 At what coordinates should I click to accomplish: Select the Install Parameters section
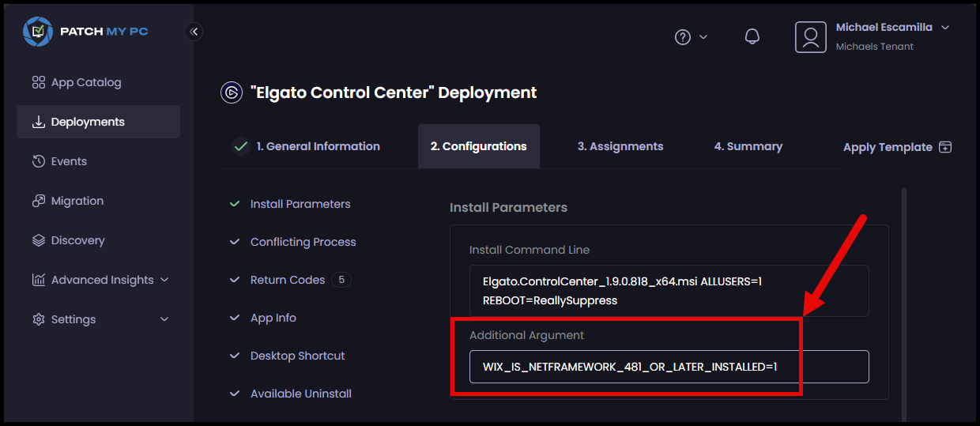click(x=300, y=204)
